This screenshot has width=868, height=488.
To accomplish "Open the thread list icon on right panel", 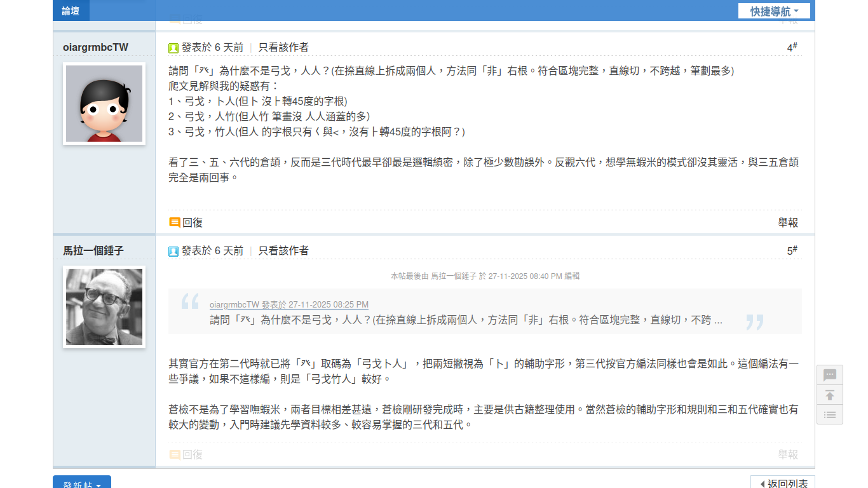I will point(829,414).
